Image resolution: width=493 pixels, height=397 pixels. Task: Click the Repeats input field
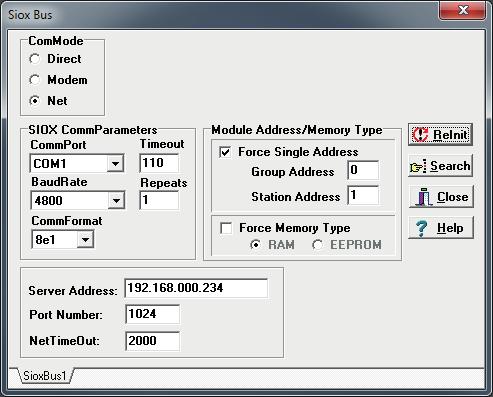[x=159, y=200]
